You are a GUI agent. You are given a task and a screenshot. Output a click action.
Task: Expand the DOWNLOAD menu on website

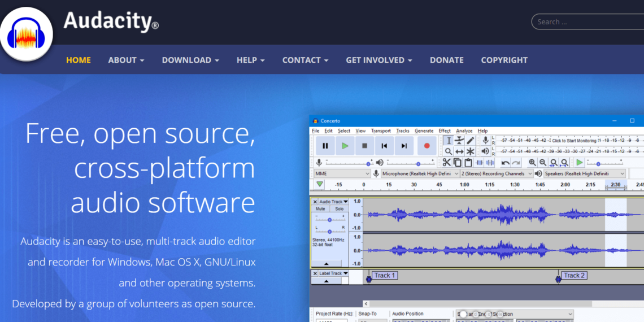190,60
